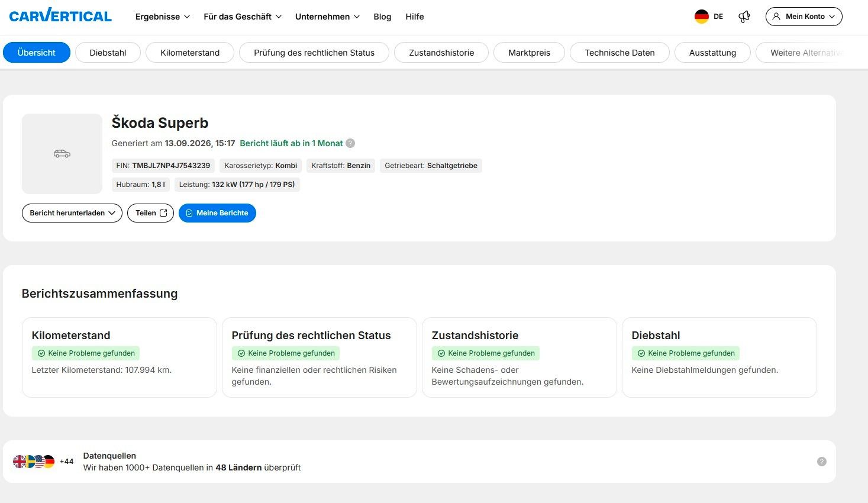The height and width of the screenshot is (503, 868).
Task: Open the Kilometerstand summary card
Action: [120, 357]
